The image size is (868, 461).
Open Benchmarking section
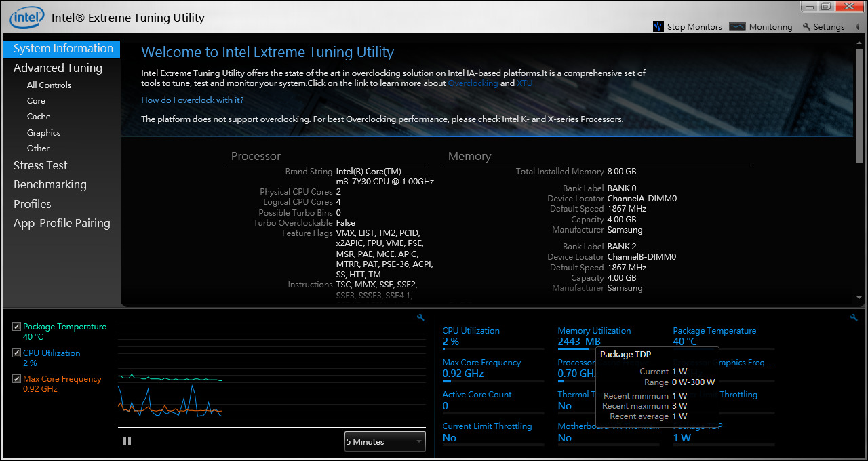tap(50, 184)
